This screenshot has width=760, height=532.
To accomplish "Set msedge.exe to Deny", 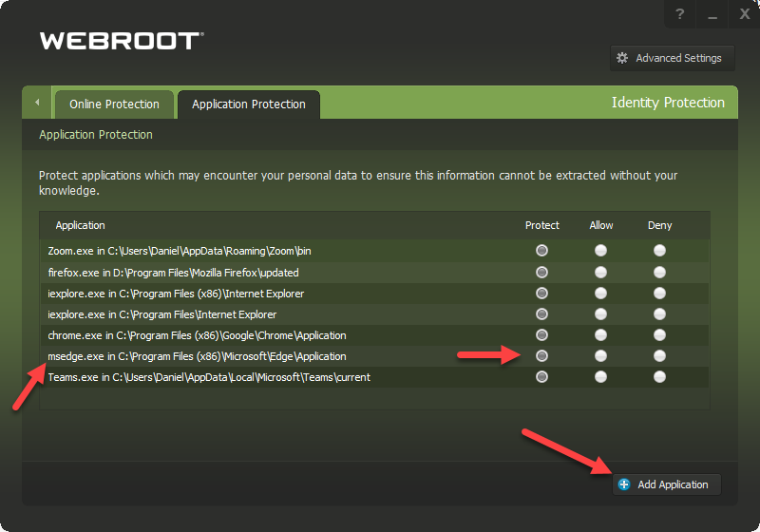I will coord(659,356).
